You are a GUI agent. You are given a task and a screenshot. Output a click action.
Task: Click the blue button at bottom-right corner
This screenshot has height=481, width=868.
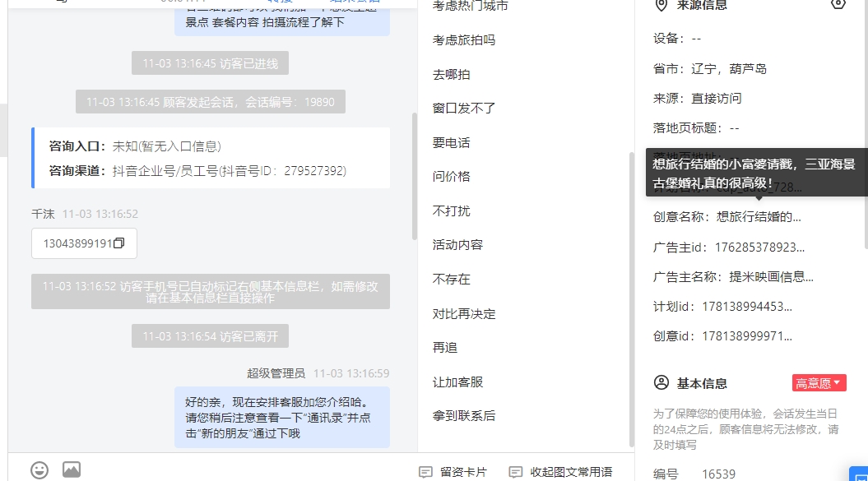(859, 474)
